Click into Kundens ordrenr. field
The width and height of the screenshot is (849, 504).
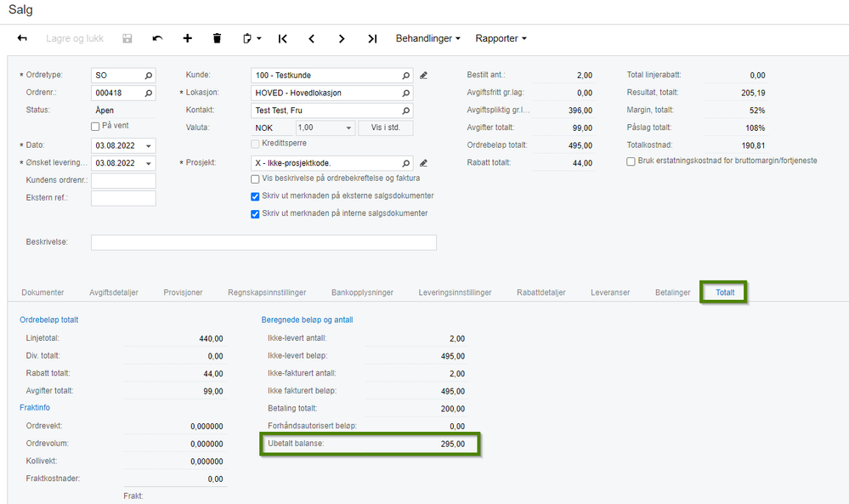click(x=123, y=180)
